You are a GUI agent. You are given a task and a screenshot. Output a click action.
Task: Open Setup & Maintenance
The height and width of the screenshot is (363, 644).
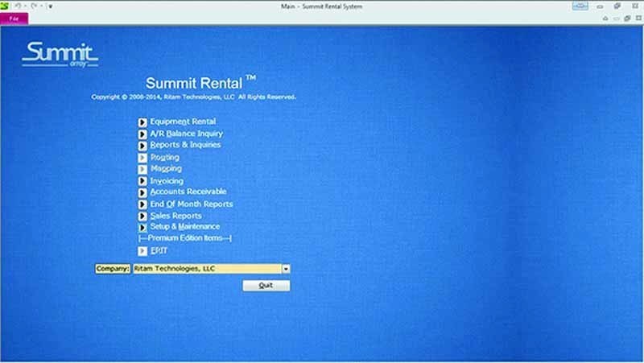tap(185, 227)
